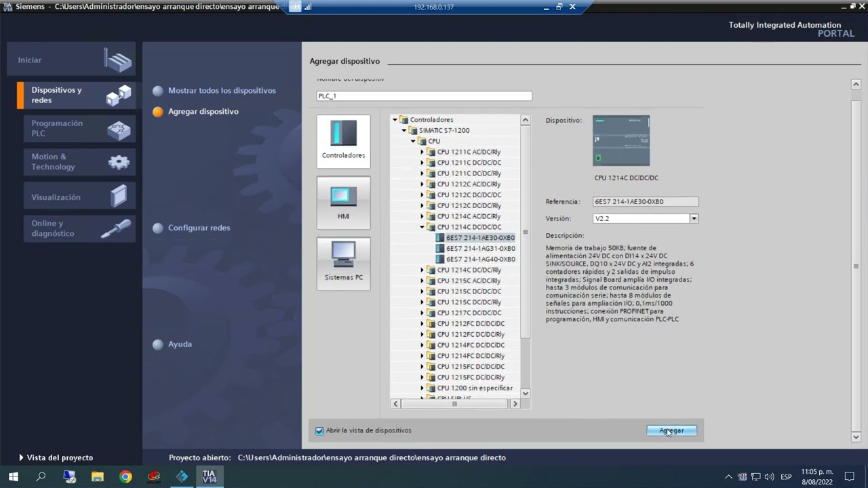Screen dimensions: 868x488
Task: Click the Agregar button
Action: 671,430
